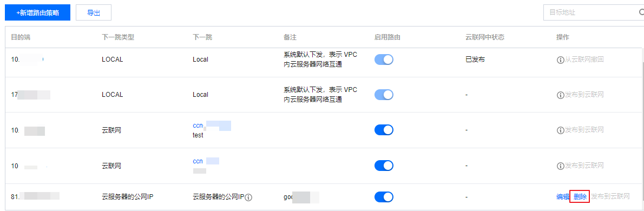Click 新增路由策略 button
This screenshot has width=644, height=211.
coord(38,13)
